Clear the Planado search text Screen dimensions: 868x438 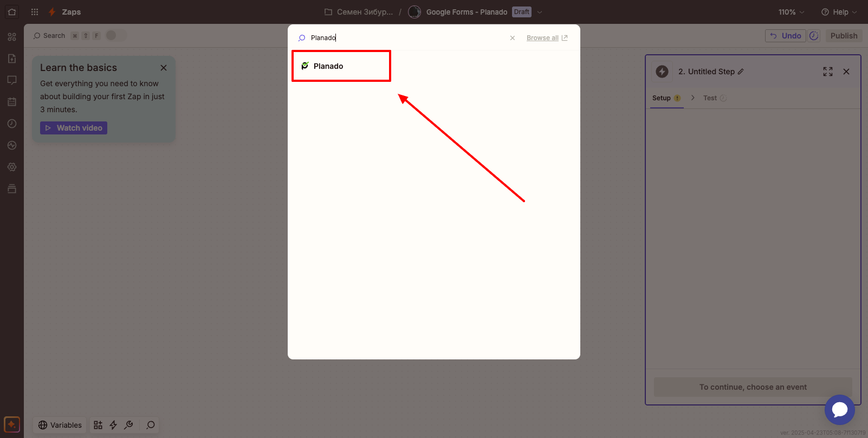pyautogui.click(x=513, y=38)
